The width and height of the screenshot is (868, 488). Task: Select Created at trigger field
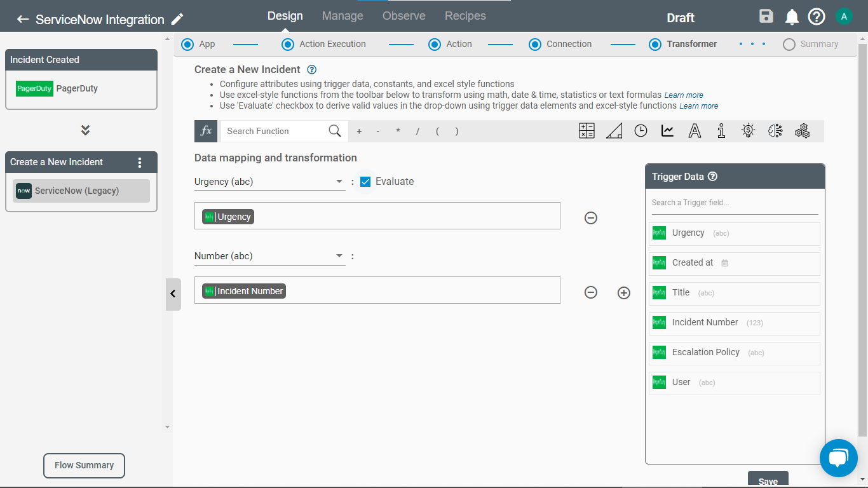735,263
